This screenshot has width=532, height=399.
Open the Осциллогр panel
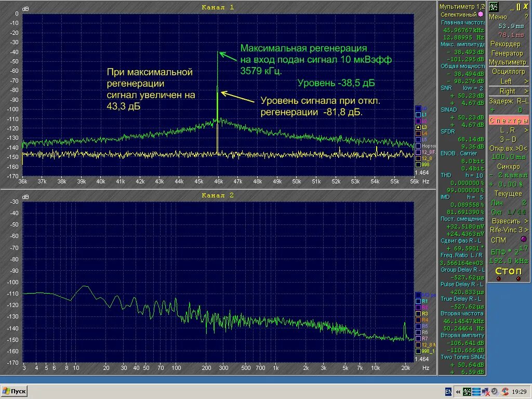(x=508, y=72)
